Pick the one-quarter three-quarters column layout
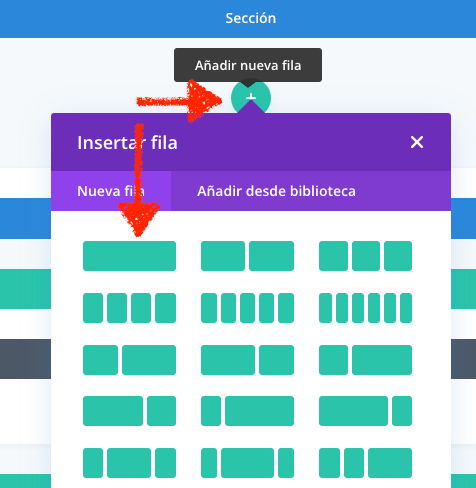Screen dimensions: 476x488 [365, 360]
